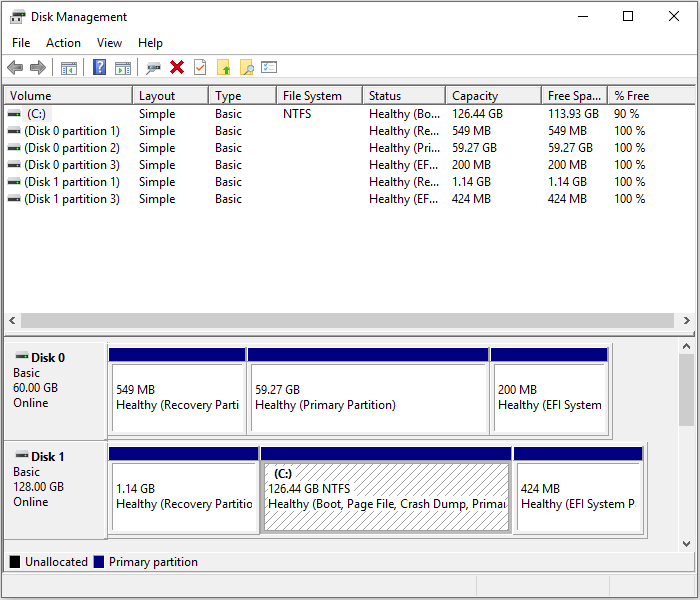Open Help via blue question mark icon
The image size is (700, 600).
99,67
